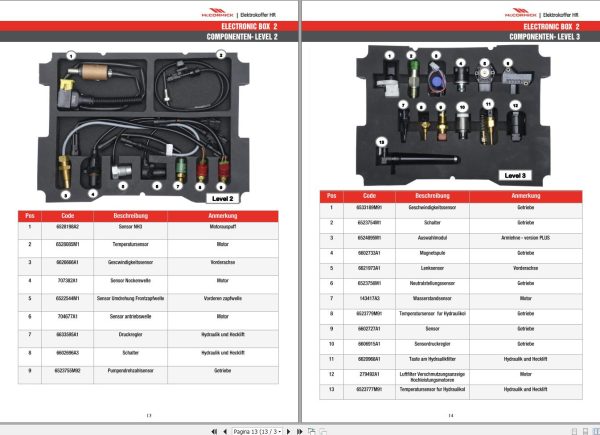Select the 'Wasserstandsensor' cell
The height and width of the screenshot is (435, 600).
pos(432,301)
